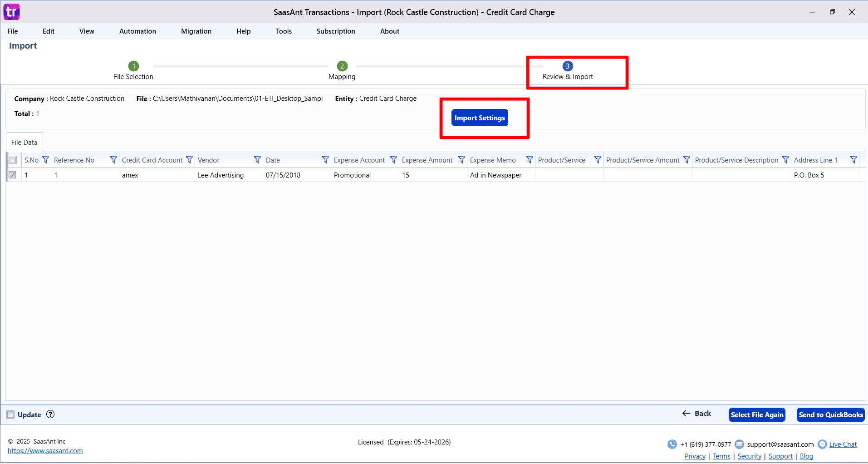Minimize the SaasAnt window
This screenshot has height=464, width=868.
[813, 12]
